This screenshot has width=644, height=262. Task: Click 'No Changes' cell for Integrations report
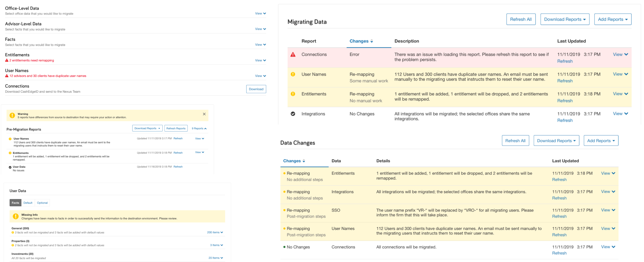pos(362,114)
